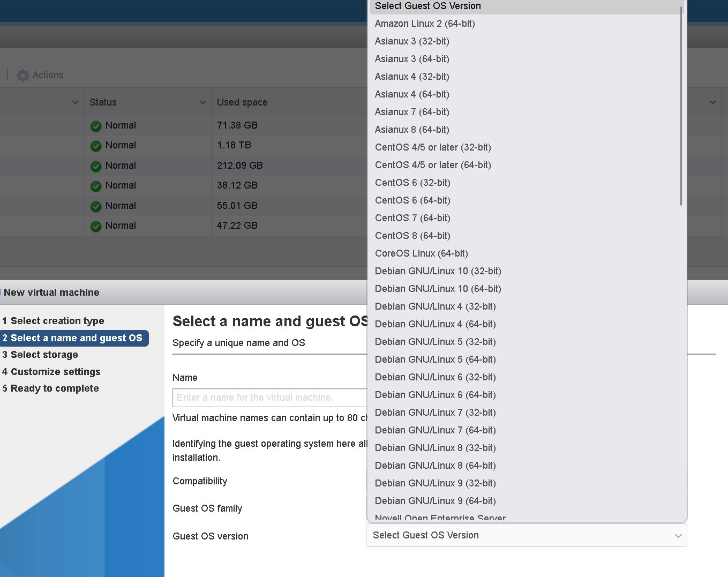
Task: Click the 55.01 GB used space cell
Action: click(237, 206)
